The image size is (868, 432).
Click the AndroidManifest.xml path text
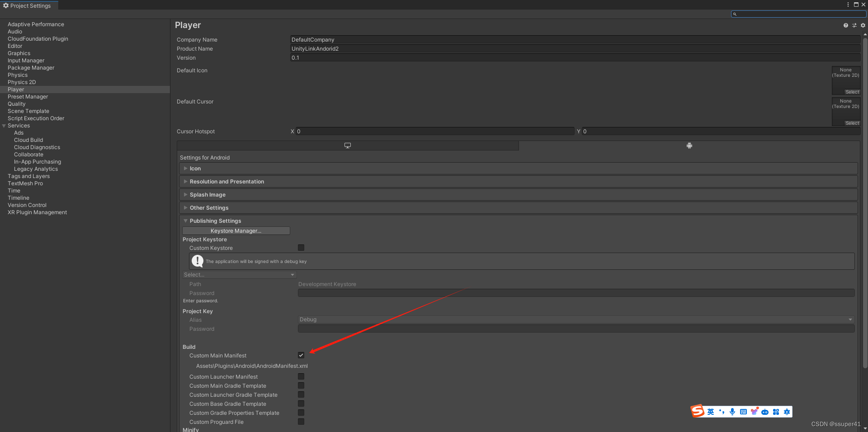[252, 366]
